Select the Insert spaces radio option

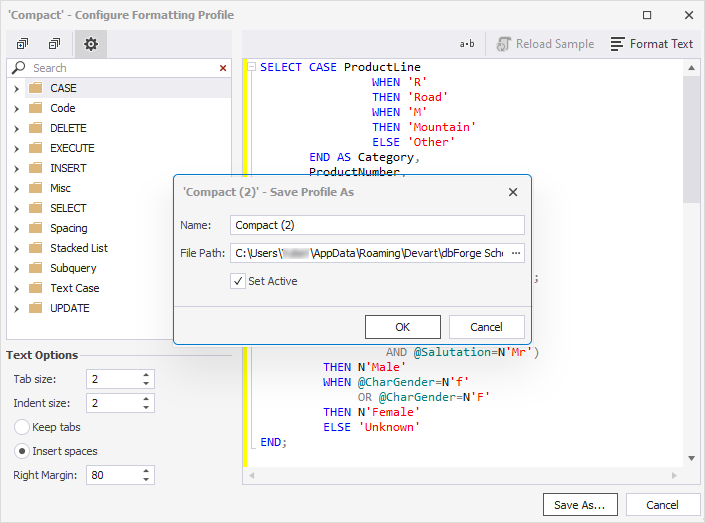click(22, 451)
